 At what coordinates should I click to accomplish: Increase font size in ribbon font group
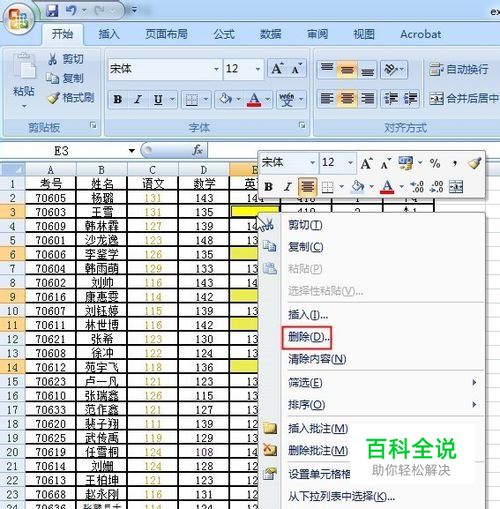[x=277, y=69]
